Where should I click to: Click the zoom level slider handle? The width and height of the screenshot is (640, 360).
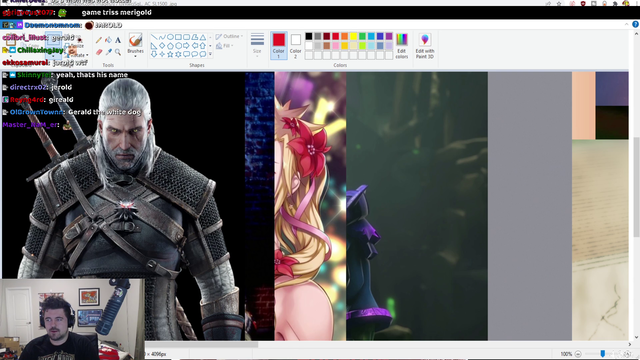pyautogui.click(x=602, y=354)
